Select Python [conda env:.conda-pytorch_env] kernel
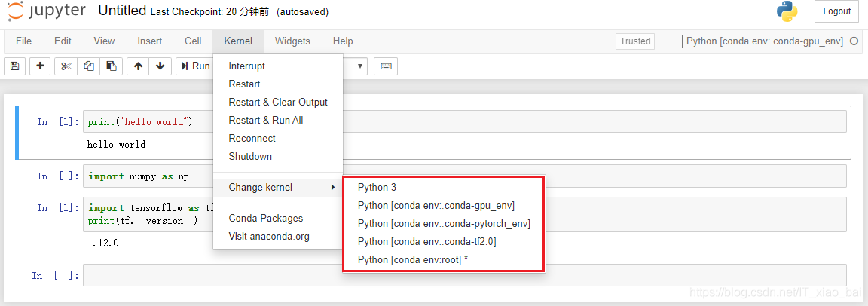 click(x=444, y=224)
